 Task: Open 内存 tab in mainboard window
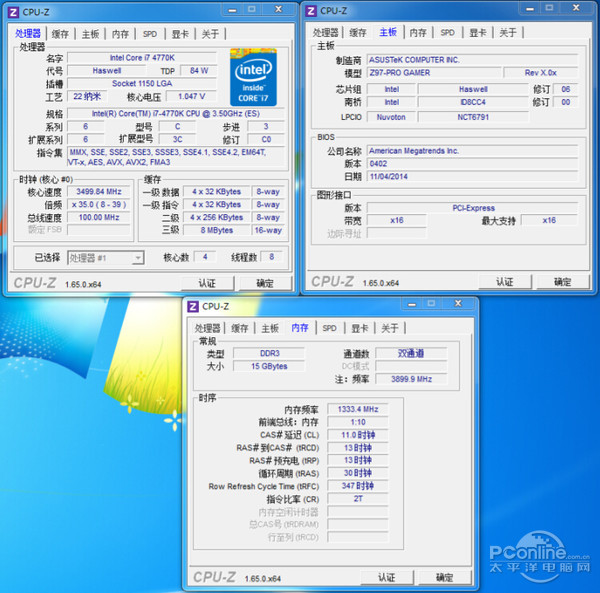(418, 33)
